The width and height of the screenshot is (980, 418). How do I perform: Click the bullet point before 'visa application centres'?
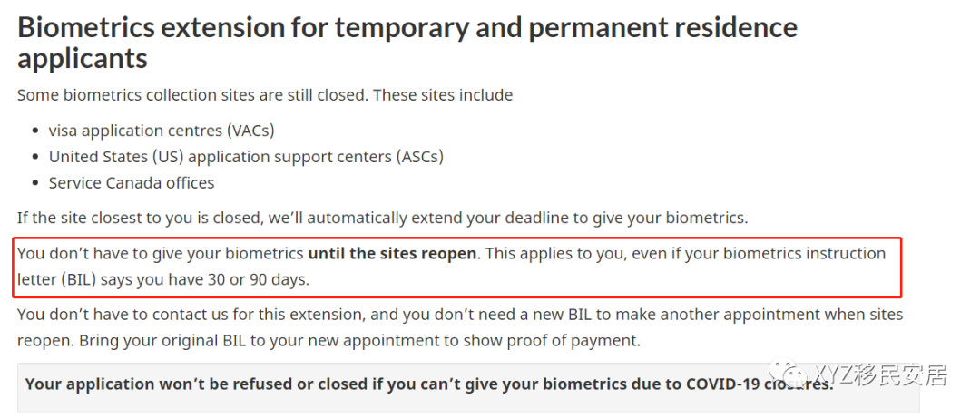click(35, 131)
